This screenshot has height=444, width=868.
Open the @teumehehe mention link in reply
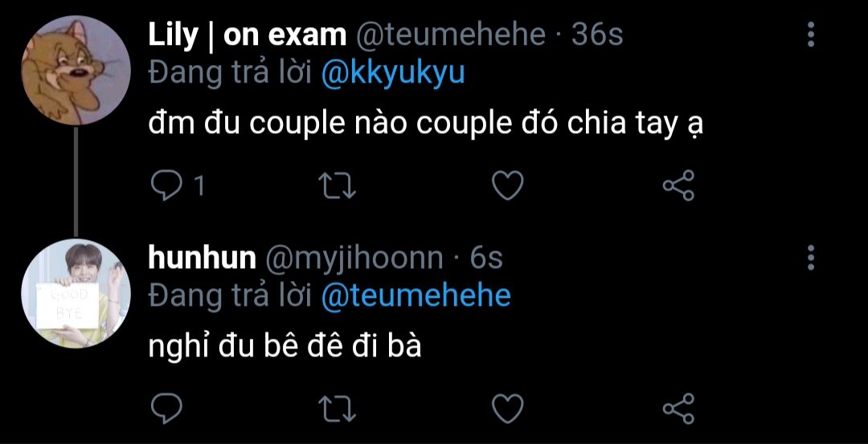pos(416,295)
